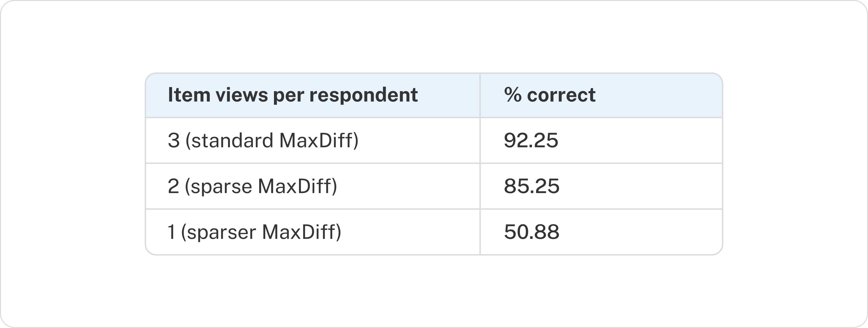This screenshot has width=868, height=328.
Task: Select the "2 (sparse MaxDiff)" cell
Action: [x=252, y=186]
